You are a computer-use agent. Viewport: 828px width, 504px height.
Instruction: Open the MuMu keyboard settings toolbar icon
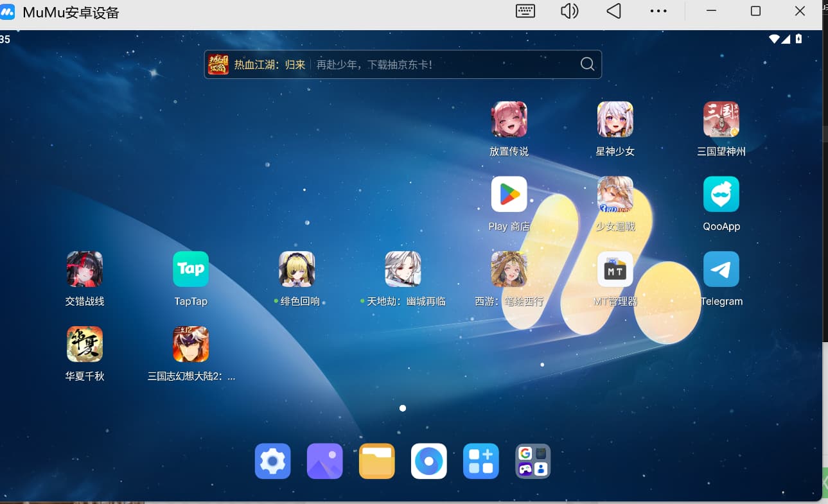[525, 12]
